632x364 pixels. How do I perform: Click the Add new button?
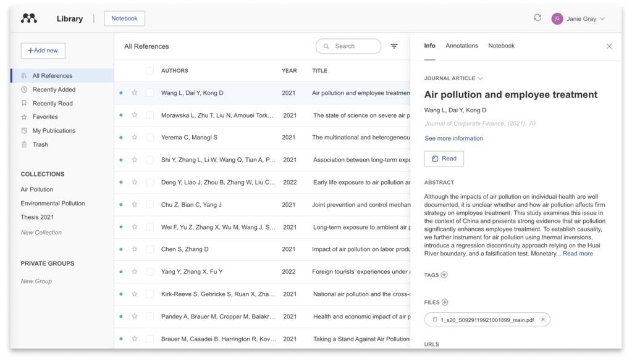pyautogui.click(x=43, y=51)
